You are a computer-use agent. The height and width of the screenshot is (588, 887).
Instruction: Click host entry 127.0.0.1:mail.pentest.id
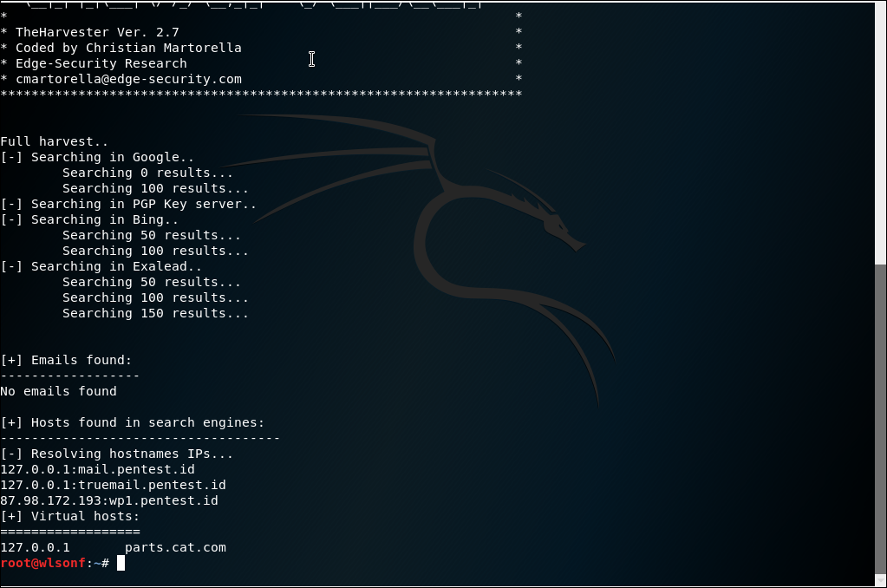97,470
